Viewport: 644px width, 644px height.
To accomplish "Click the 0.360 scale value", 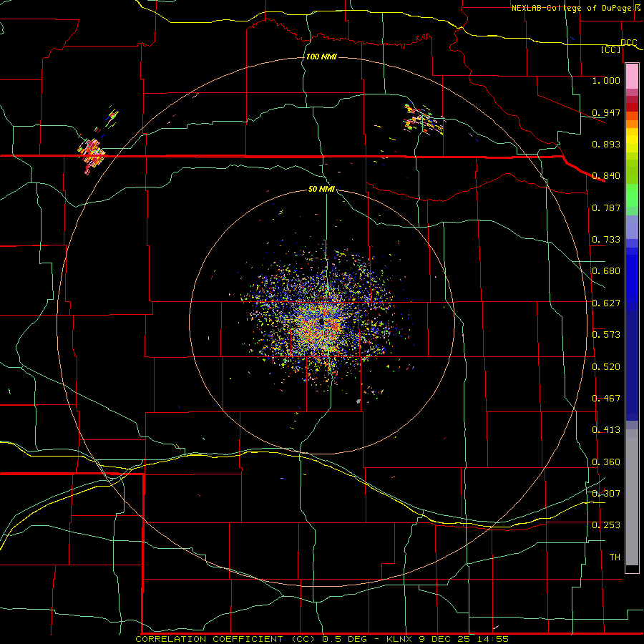I will [606, 462].
